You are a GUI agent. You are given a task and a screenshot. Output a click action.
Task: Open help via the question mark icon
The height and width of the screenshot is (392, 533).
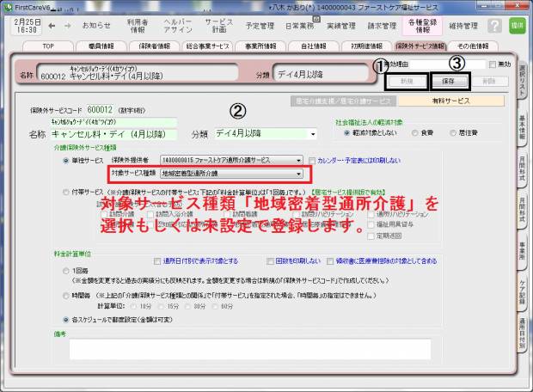(494, 26)
